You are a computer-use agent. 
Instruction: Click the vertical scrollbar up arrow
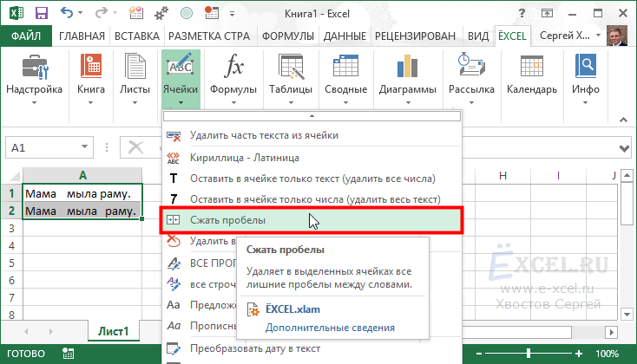[627, 176]
